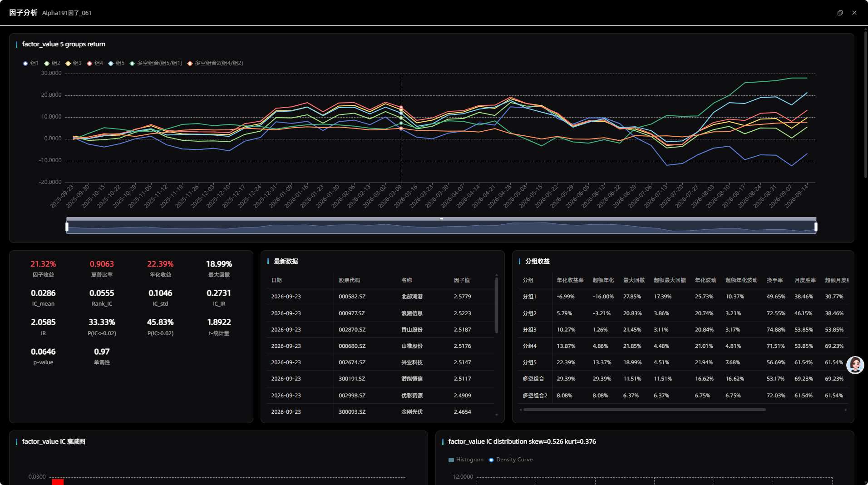Click the 月度胜率 column header
This screenshot has width=868, height=485.
click(805, 280)
